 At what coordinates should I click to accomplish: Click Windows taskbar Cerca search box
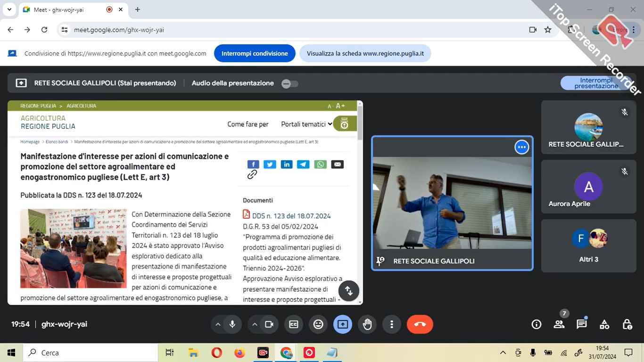(91, 353)
